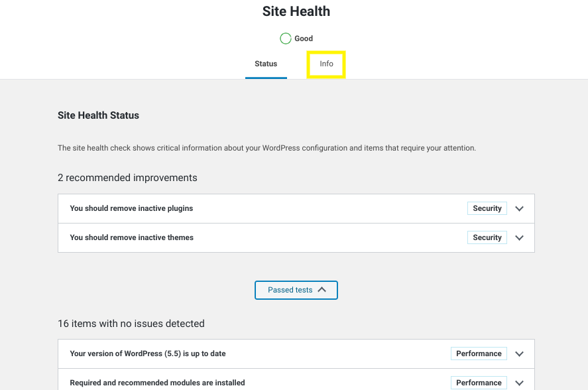This screenshot has width=588, height=390.
Task: Click the site health check description paragraph
Action: tap(266, 148)
